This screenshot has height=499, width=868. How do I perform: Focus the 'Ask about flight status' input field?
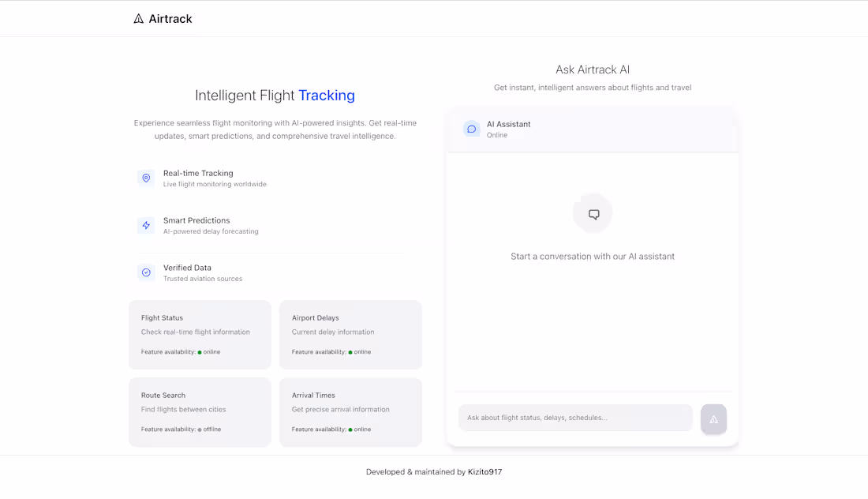pos(575,418)
